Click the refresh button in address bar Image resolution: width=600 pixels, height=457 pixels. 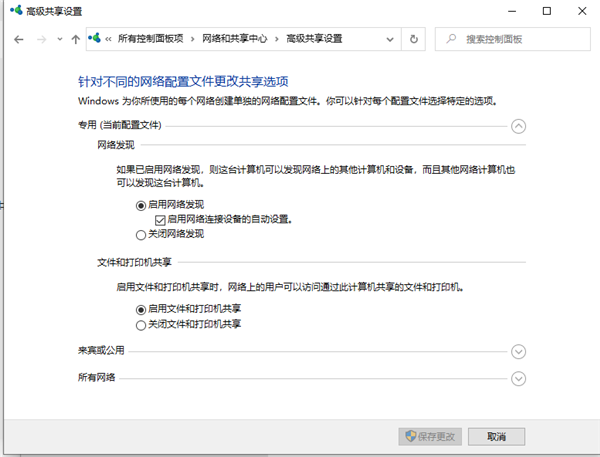tap(414, 39)
